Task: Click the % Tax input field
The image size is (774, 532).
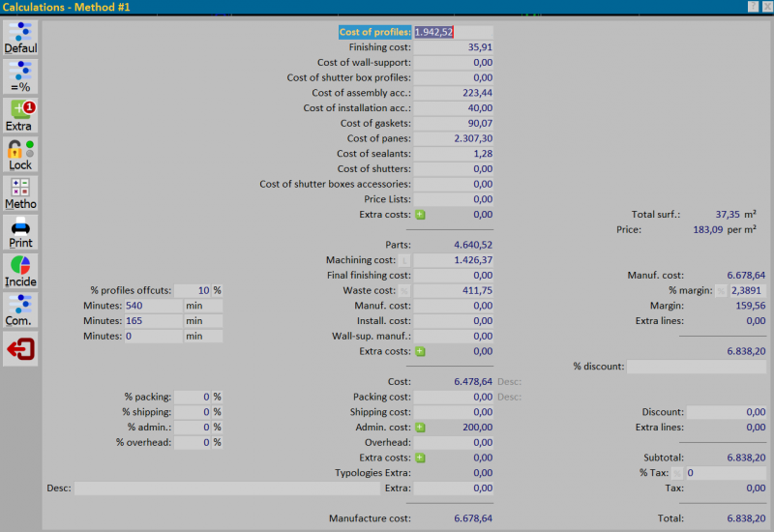Action: (727, 473)
